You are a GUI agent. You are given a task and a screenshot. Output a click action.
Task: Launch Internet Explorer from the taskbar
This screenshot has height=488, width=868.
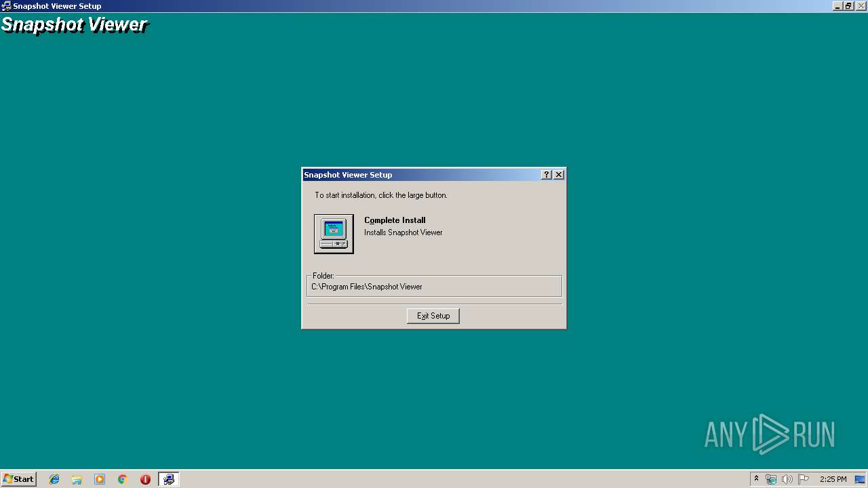pyautogui.click(x=54, y=479)
